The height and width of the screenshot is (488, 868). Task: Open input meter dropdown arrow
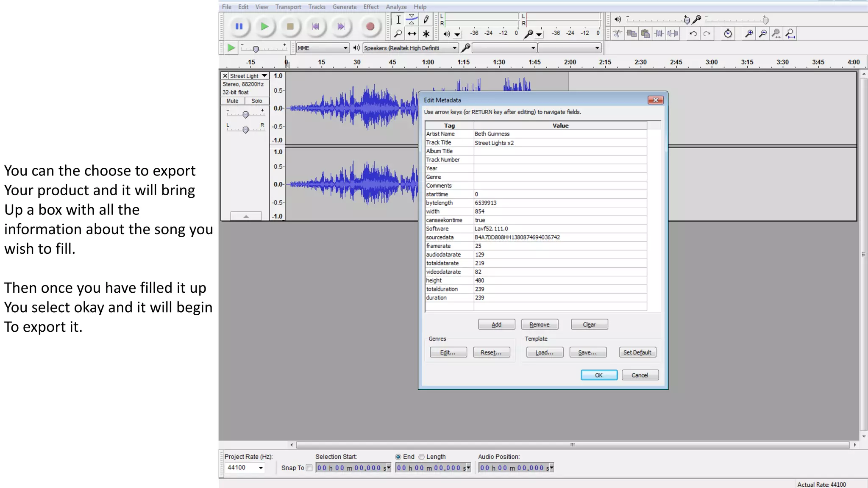(539, 34)
